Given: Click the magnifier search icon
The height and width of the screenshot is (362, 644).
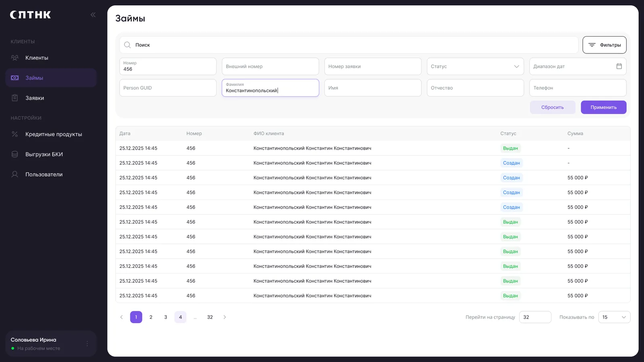Looking at the screenshot, I should pos(127,45).
